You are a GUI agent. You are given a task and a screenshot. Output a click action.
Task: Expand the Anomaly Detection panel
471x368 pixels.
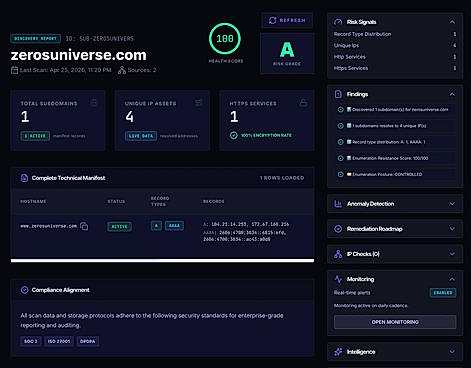pyautogui.click(x=452, y=204)
